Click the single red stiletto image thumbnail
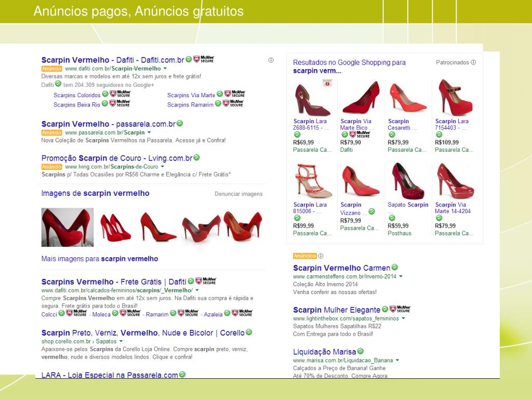The width and height of the screenshot is (532, 399). [x=158, y=227]
